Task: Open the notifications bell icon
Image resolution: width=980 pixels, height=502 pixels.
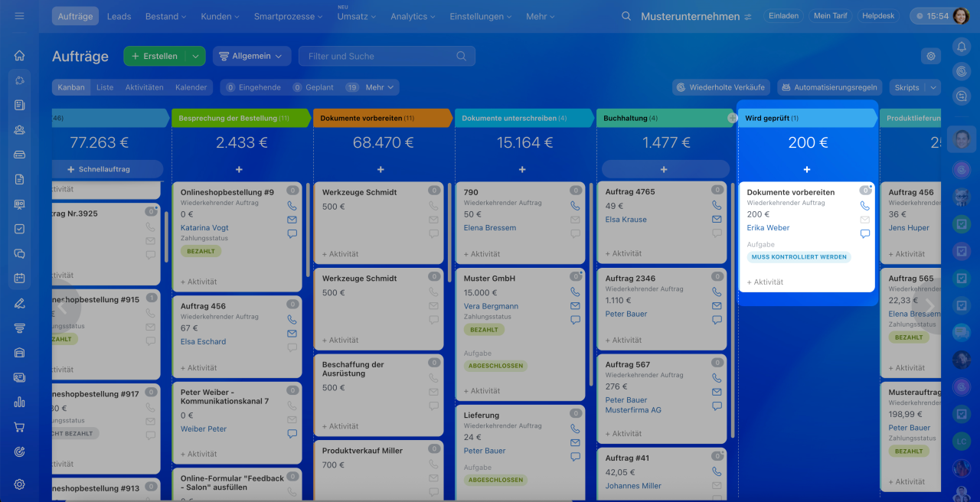Action: click(x=962, y=47)
